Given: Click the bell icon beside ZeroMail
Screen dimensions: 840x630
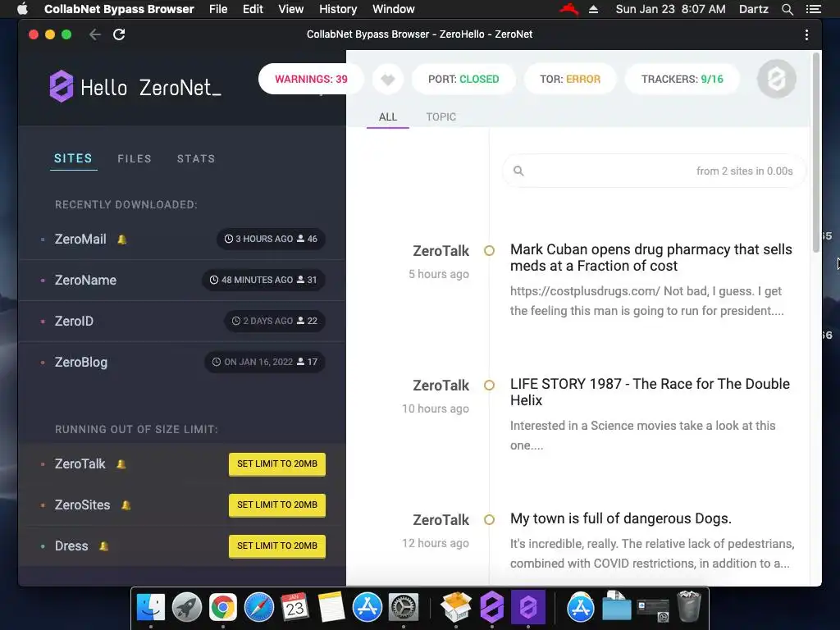Looking at the screenshot, I should pyautogui.click(x=122, y=240).
